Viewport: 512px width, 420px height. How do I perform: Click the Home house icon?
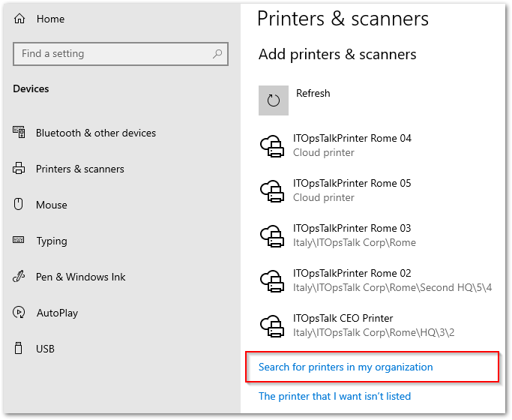[x=19, y=19]
